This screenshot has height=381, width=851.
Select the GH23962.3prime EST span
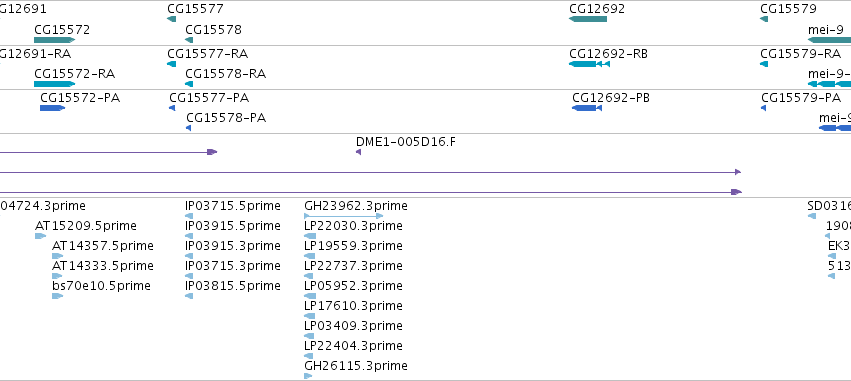point(344,216)
